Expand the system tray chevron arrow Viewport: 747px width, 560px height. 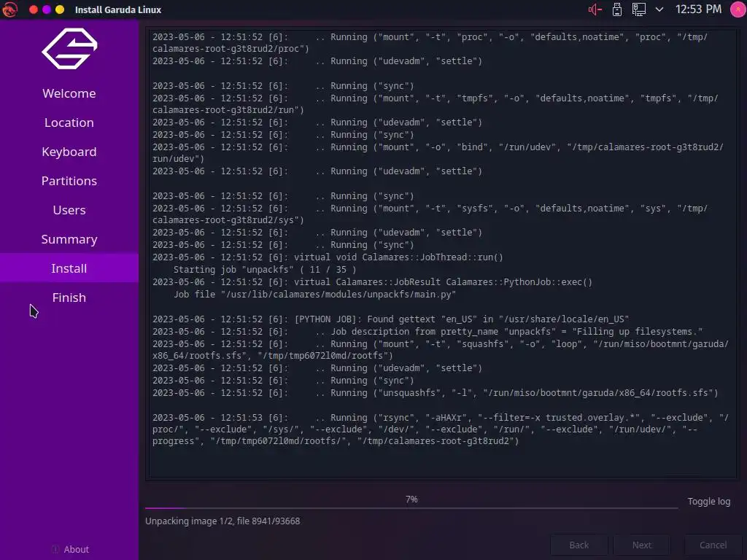[659, 9]
